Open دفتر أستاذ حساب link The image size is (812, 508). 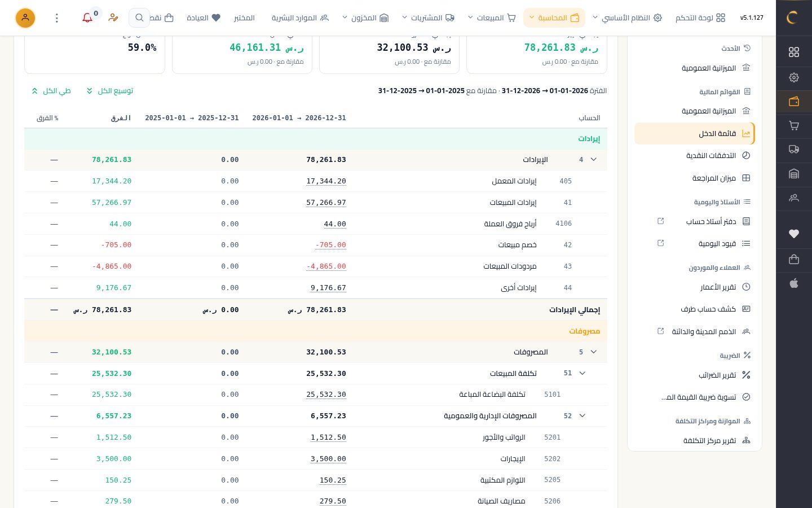(695, 222)
